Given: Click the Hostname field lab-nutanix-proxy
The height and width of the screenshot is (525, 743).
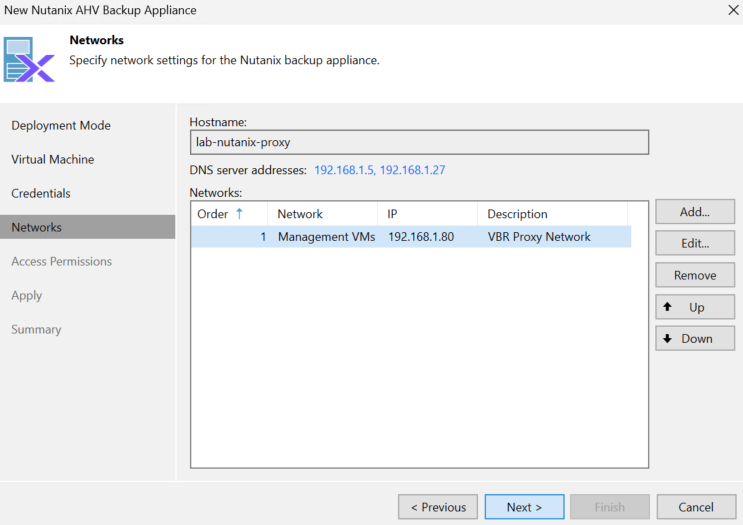Looking at the screenshot, I should (x=419, y=142).
